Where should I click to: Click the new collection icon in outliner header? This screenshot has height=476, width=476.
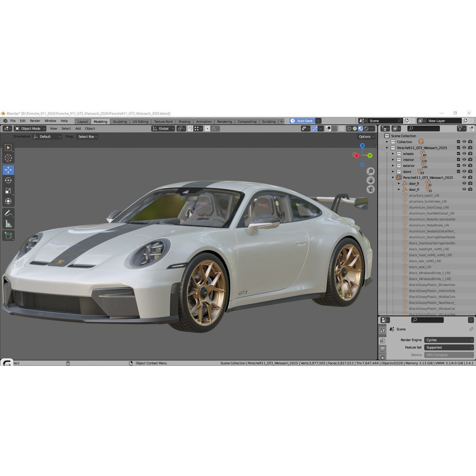pos(471,129)
